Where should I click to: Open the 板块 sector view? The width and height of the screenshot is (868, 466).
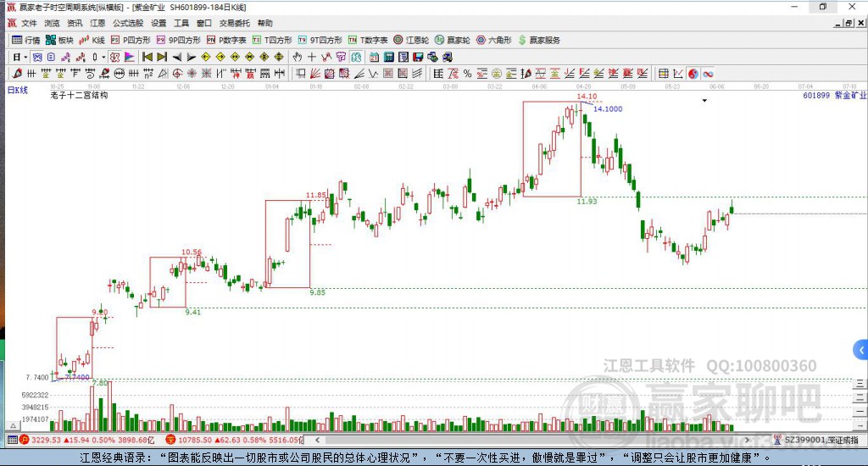click(x=59, y=40)
